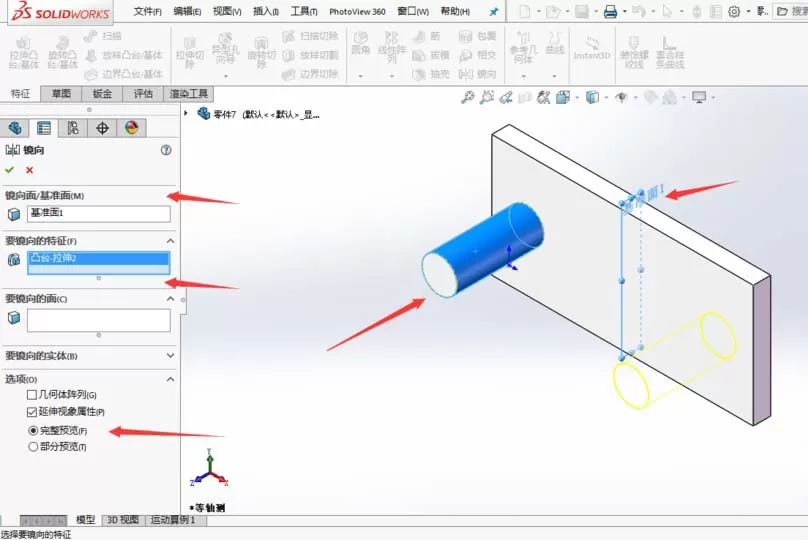Open help for the 镜向 PropertyManager
808x540 pixels.
click(x=166, y=150)
